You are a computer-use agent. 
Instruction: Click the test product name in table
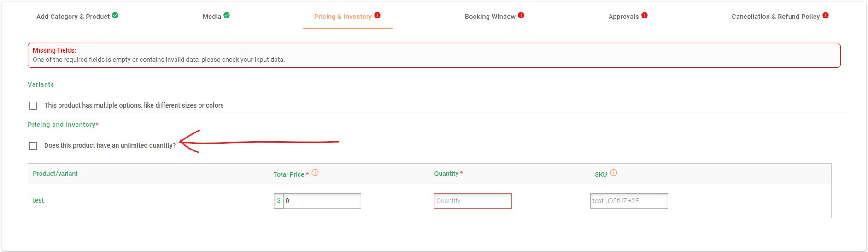[x=38, y=200]
